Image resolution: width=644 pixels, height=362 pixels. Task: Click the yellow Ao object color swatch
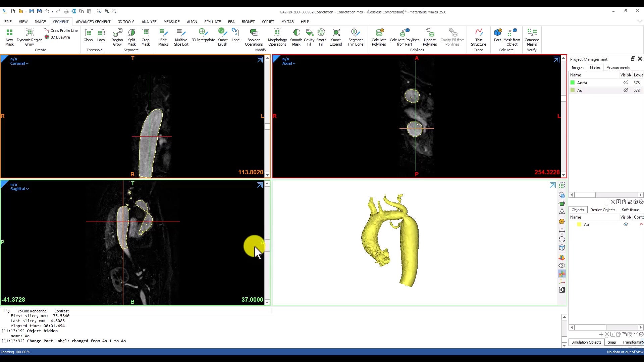(x=579, y=225)
